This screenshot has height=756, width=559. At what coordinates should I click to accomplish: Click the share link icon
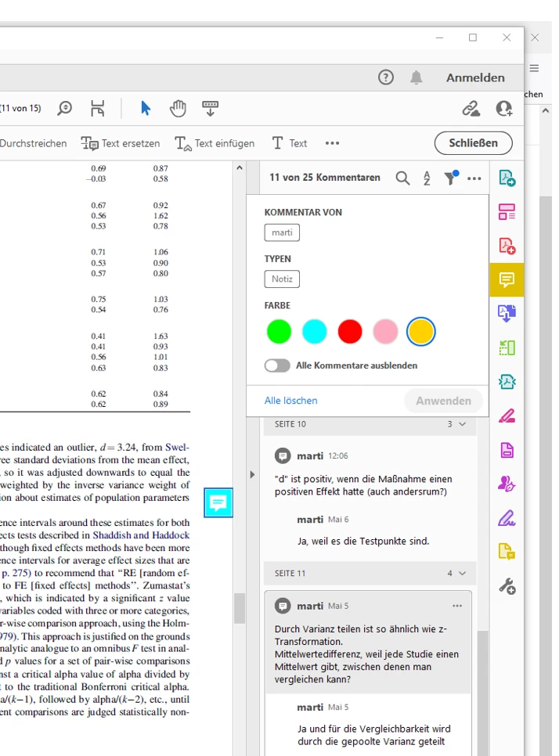pyautogui.click(x=471, y=109)
